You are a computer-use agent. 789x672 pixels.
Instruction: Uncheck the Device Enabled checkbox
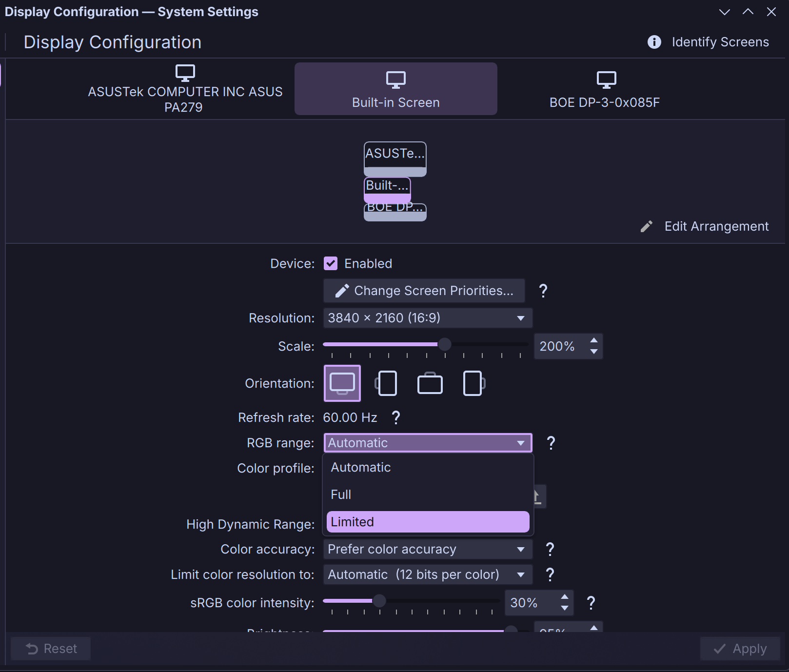[331, 263]
